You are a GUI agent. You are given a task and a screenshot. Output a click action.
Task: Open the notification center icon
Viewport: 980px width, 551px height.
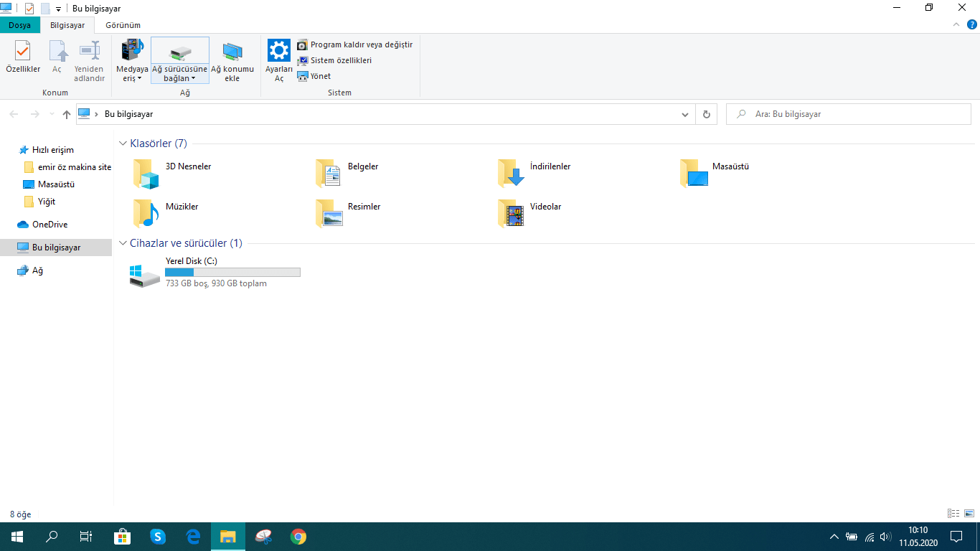[956, 536]
